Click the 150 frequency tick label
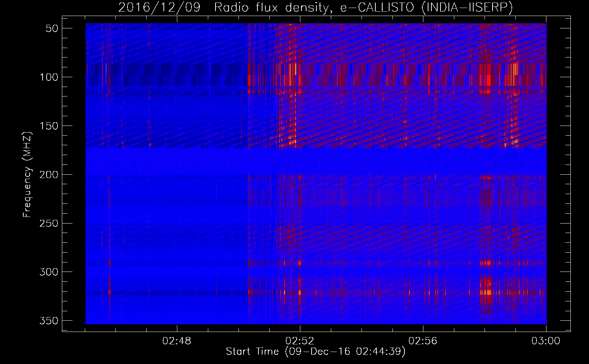 tap(49, 126)
